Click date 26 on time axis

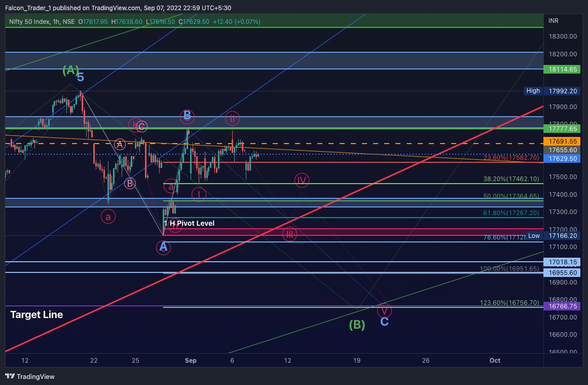(426, 361)
